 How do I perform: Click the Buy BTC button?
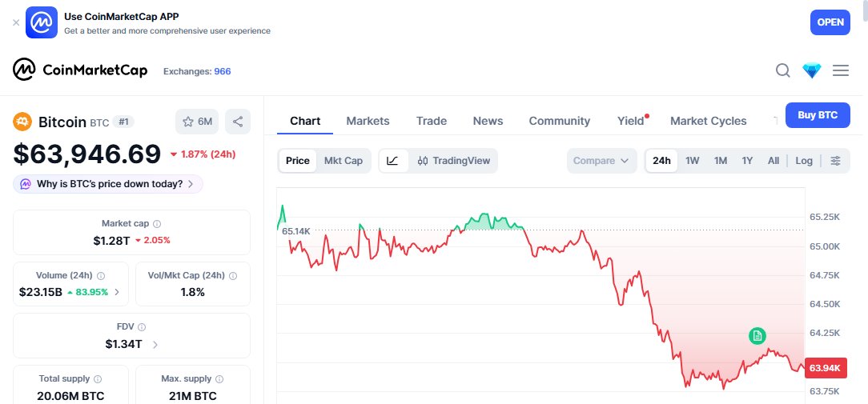click(x=817, y=116)
